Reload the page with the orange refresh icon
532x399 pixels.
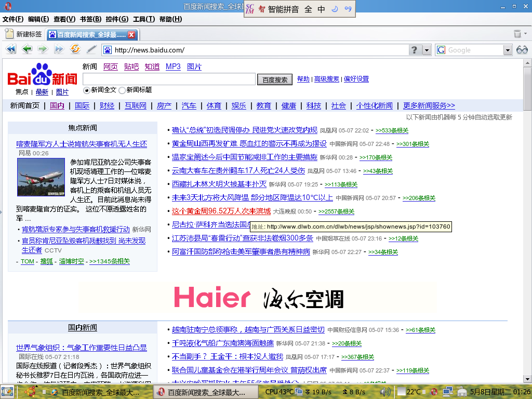tap(75, 49)
